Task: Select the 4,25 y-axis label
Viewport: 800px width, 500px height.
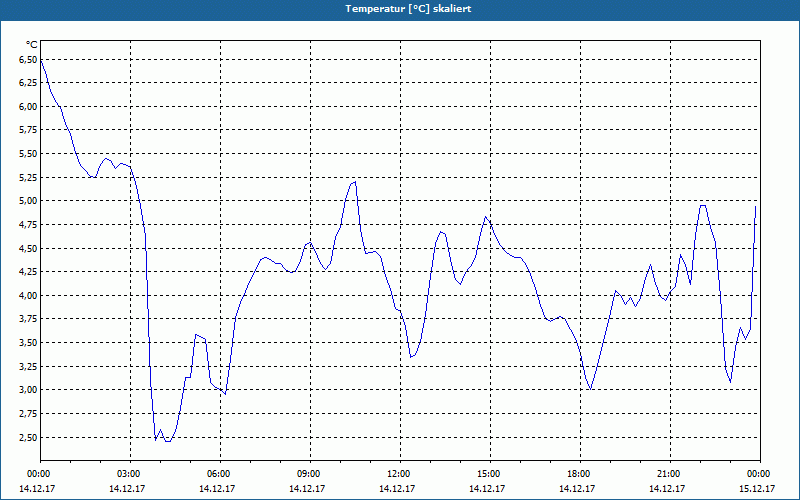Action: (29, 272)
